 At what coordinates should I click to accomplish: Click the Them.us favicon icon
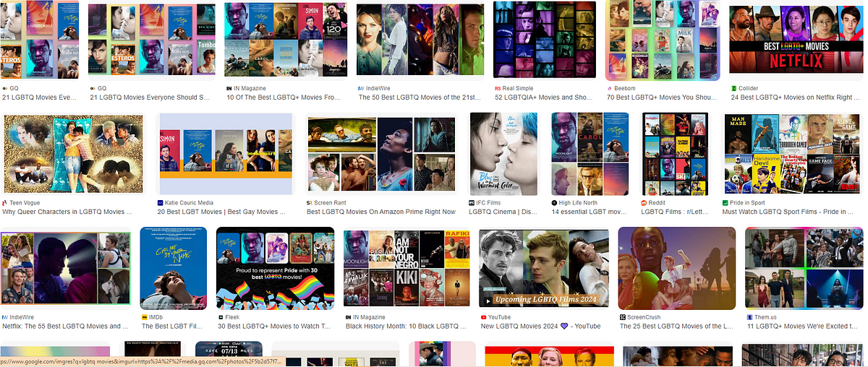749,317
